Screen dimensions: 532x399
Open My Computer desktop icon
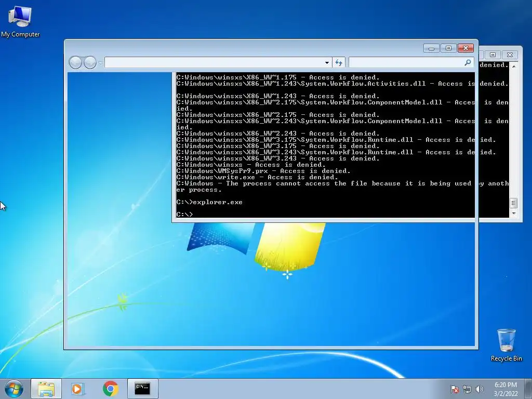20,21
